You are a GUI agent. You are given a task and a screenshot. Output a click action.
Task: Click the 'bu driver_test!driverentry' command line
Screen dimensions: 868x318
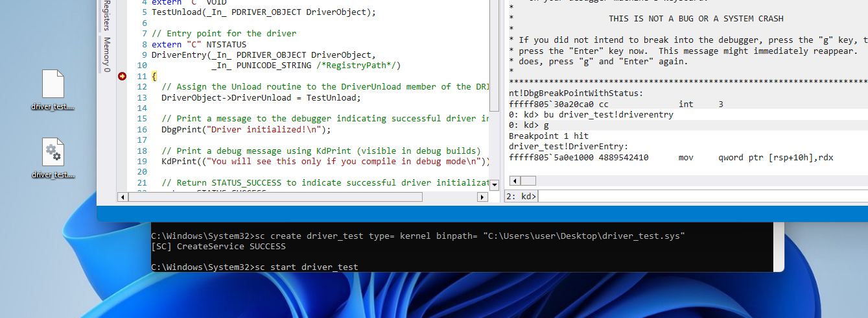pyautogui.click(x=591, y=115)
